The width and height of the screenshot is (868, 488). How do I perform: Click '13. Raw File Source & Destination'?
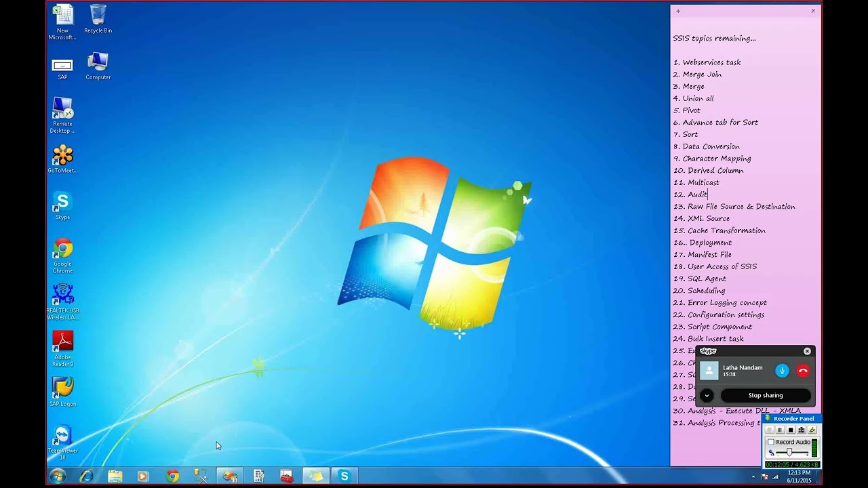click(734, 207)
